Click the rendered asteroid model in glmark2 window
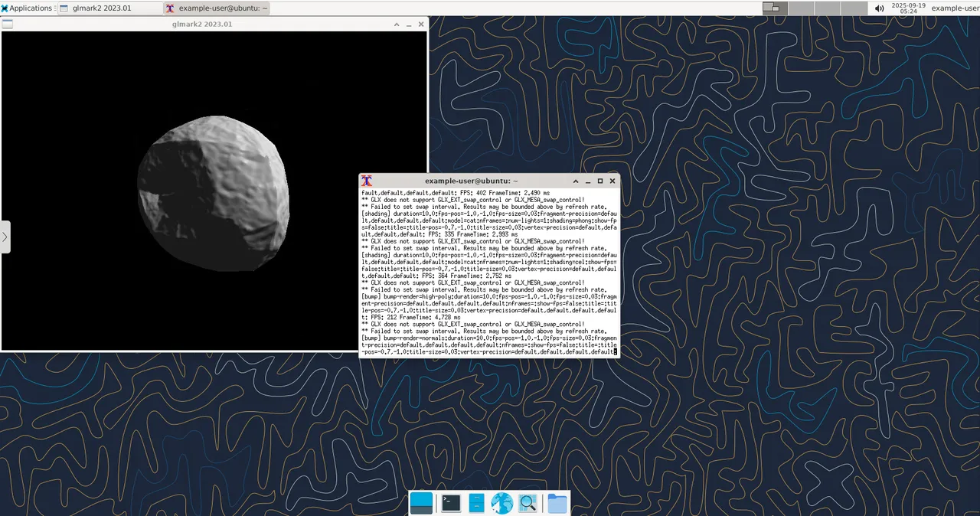The width and height of the screenshot is (980, 516). (214, 194)
